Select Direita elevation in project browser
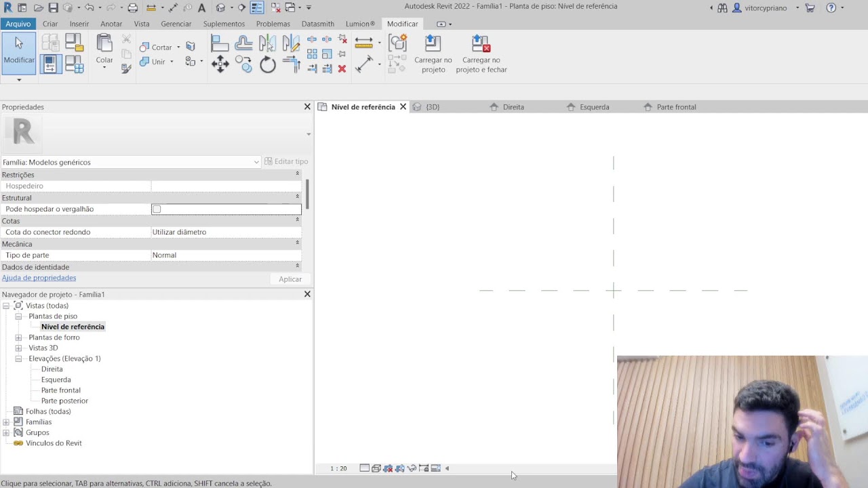 point(52,369)
